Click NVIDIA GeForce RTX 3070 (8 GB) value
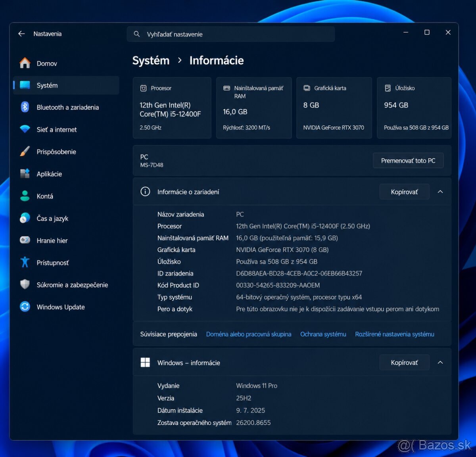Screen dimensions: 476x457 click(282, 250)
